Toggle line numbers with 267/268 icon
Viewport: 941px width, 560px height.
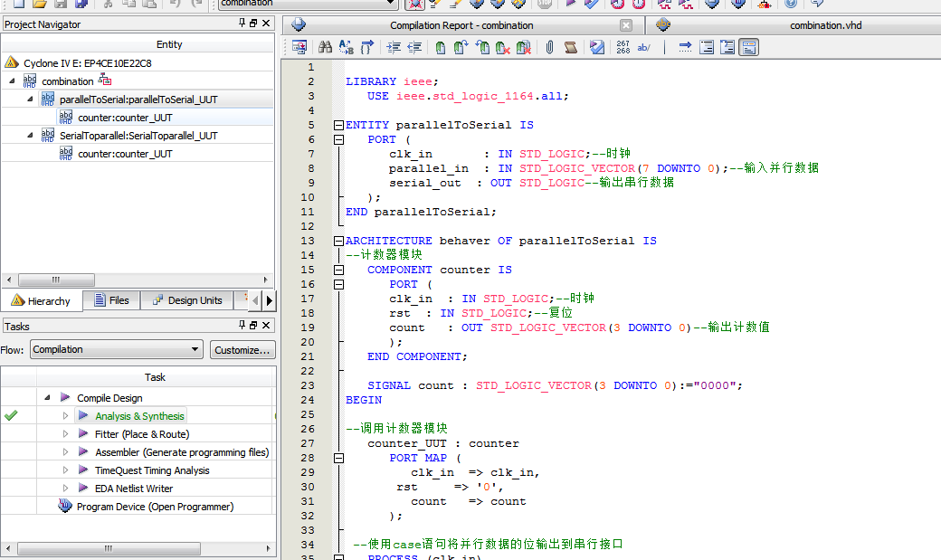[623, 47]
